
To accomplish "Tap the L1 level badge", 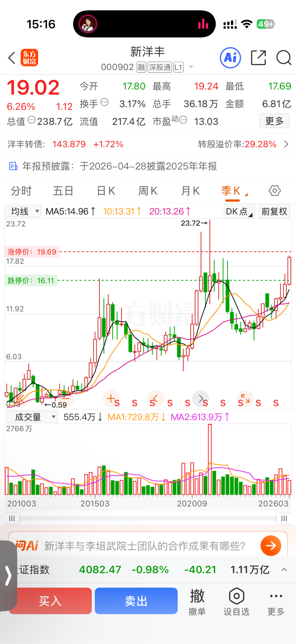I will 178,67.
